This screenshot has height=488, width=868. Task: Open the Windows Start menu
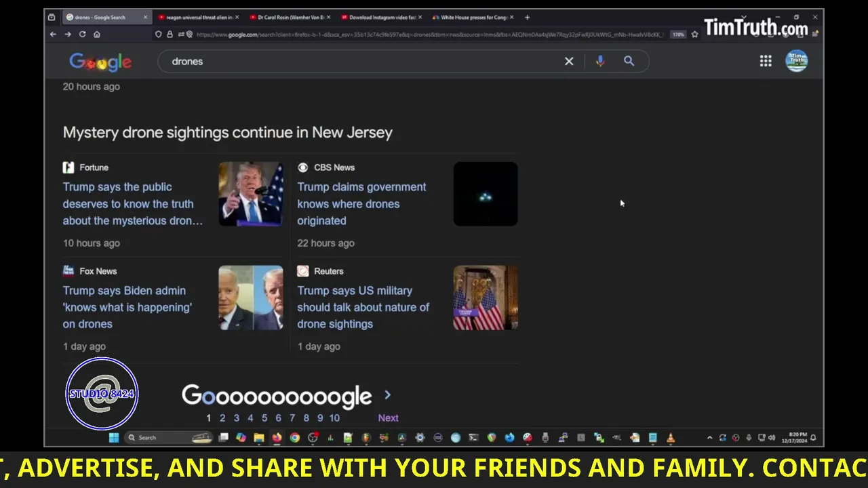pos(114,438)
